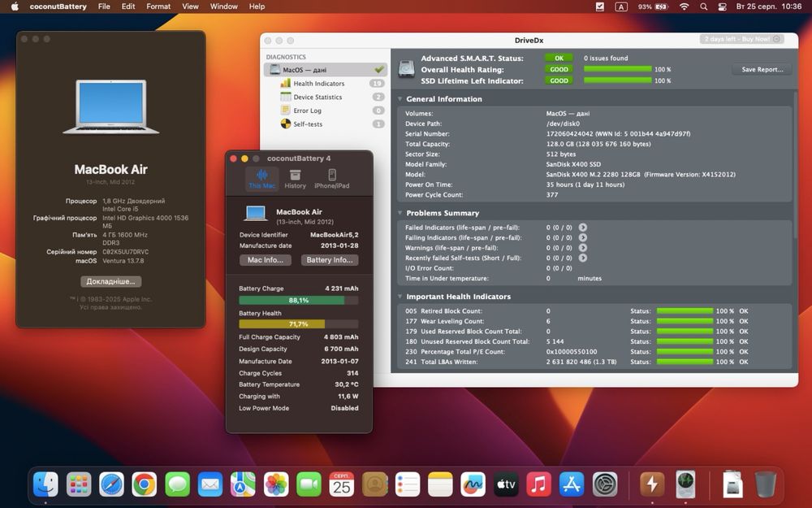
Task: Open the Edit menu
Action: [128, 7]
